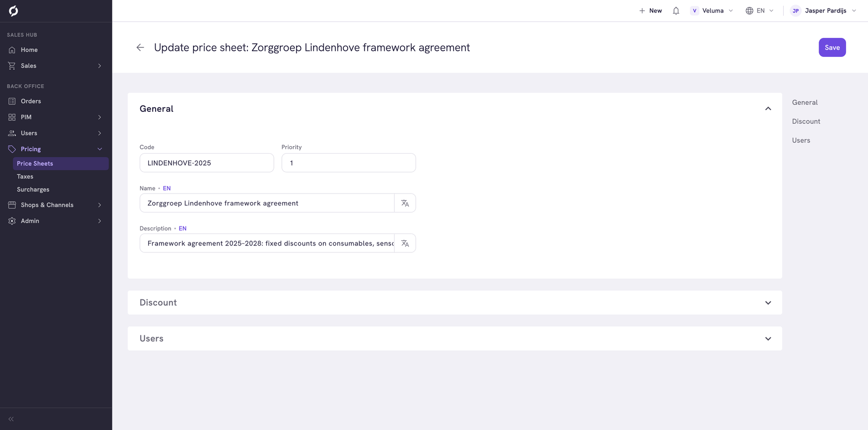This screenshot has width=868, height=430.
Task: Click the Admin gear icon
Action: [12, 221]
